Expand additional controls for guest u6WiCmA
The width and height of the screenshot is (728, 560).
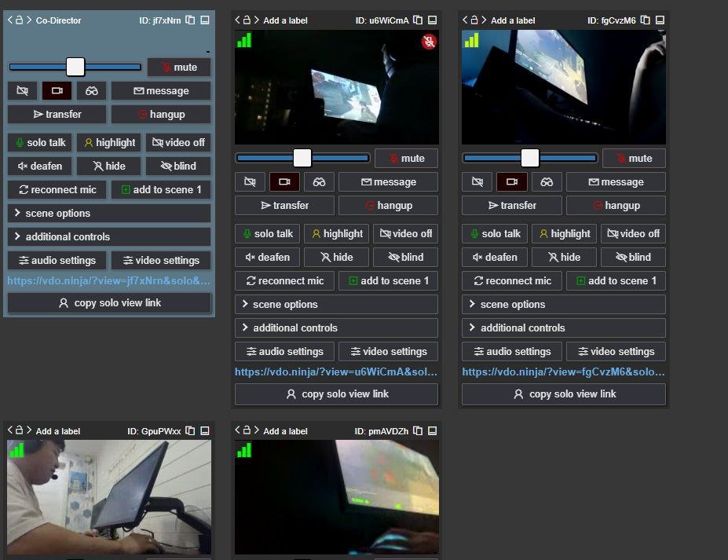pos(337,328)
